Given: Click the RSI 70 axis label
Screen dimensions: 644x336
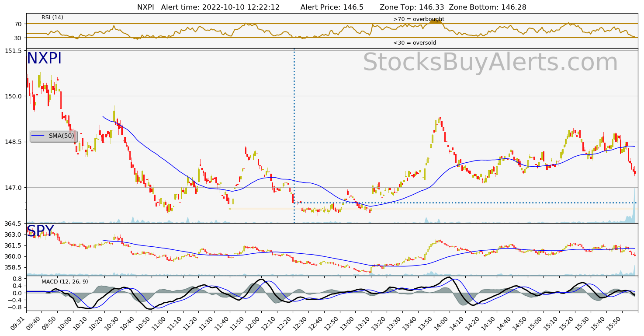Looking at the screenshot, I should click(18, 24).
